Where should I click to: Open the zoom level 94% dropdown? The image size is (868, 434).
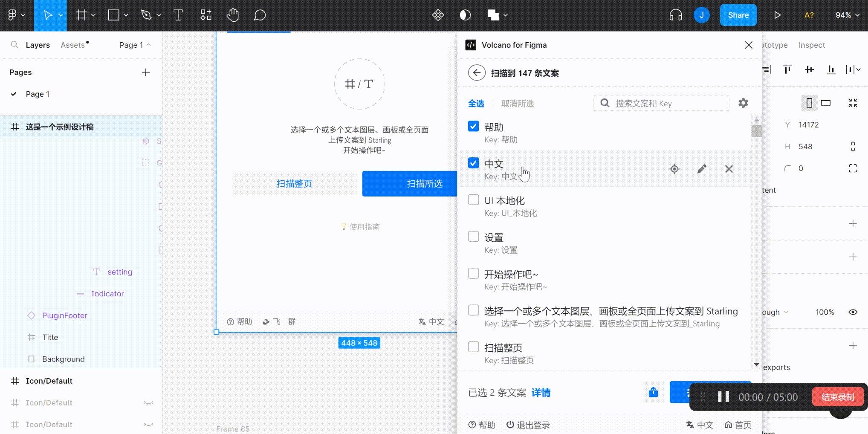tap(847, 15)
